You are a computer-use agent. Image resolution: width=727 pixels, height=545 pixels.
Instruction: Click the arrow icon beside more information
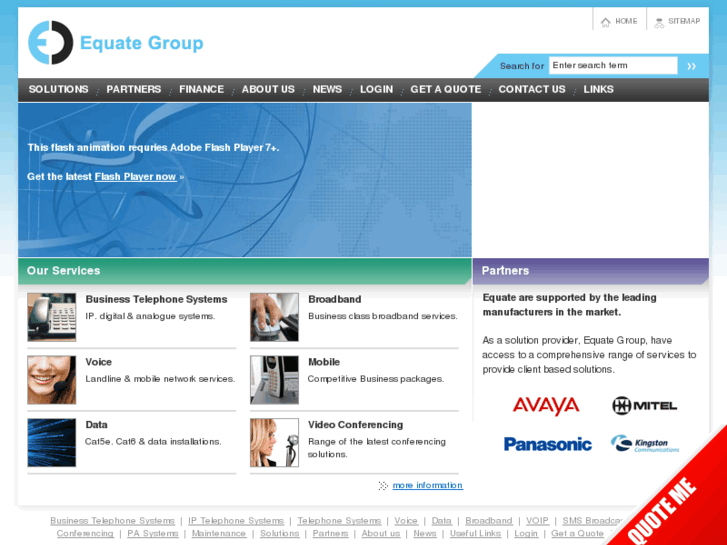(x=383, y=486)
